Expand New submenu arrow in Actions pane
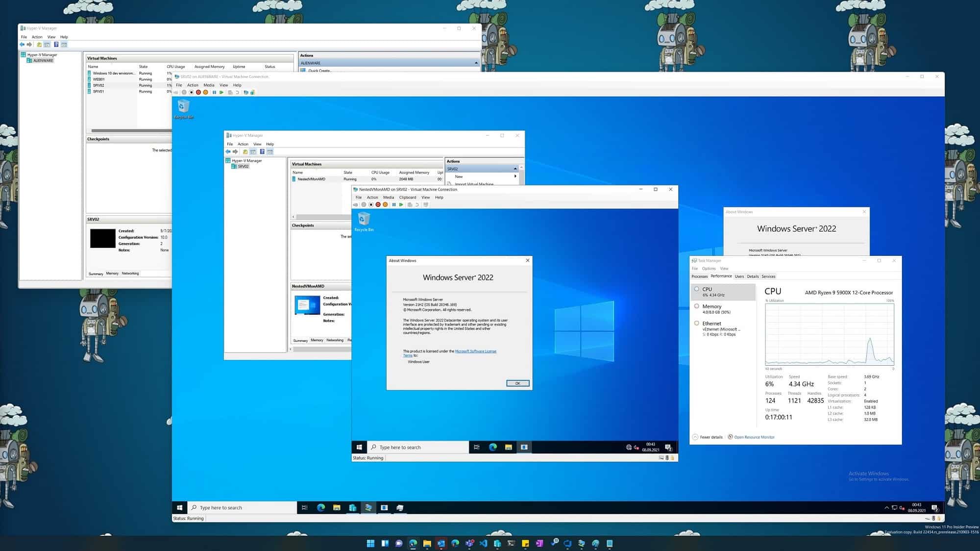 (515, 176)
